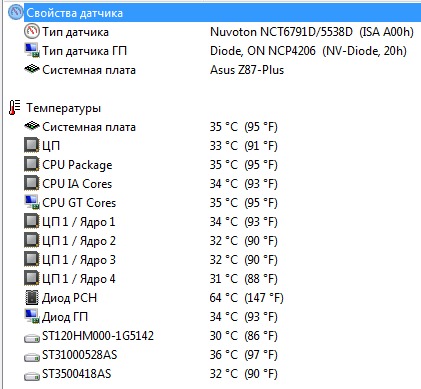Screen dimensions: 421x389
Task: Select the 'ЦП 1 / Ядро 4' label
Action: tap(79, 279)
